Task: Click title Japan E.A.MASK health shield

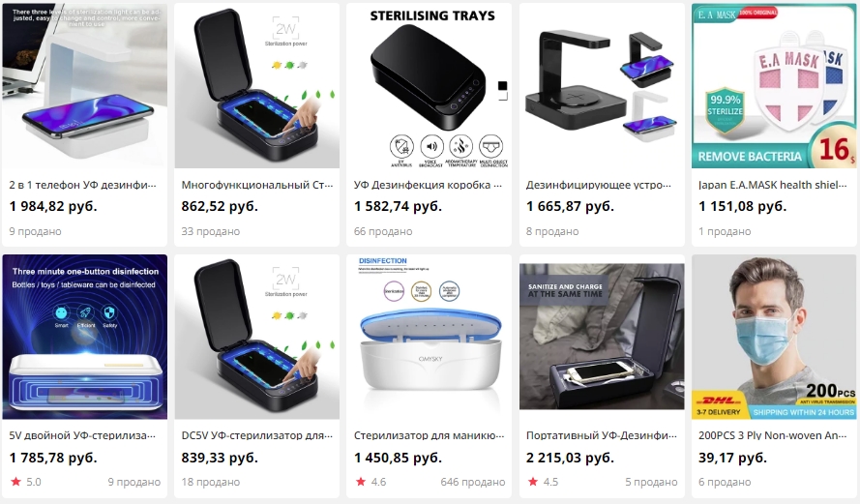Action: (772, 185)
